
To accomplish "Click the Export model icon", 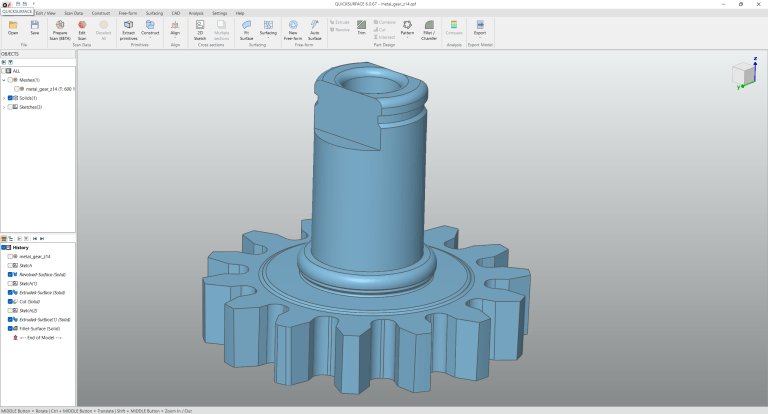I will point(480,24).
